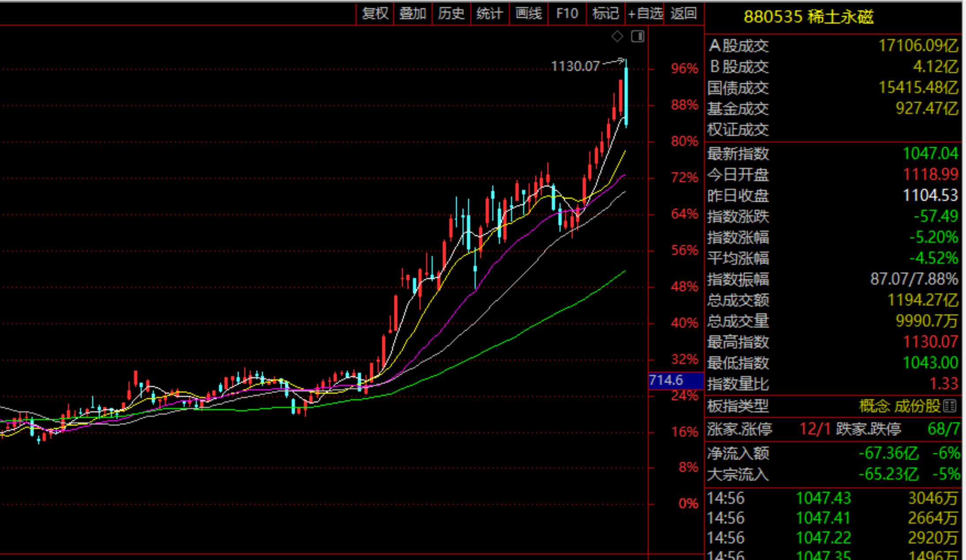Click the 标记 mark button

click(605, 14)
